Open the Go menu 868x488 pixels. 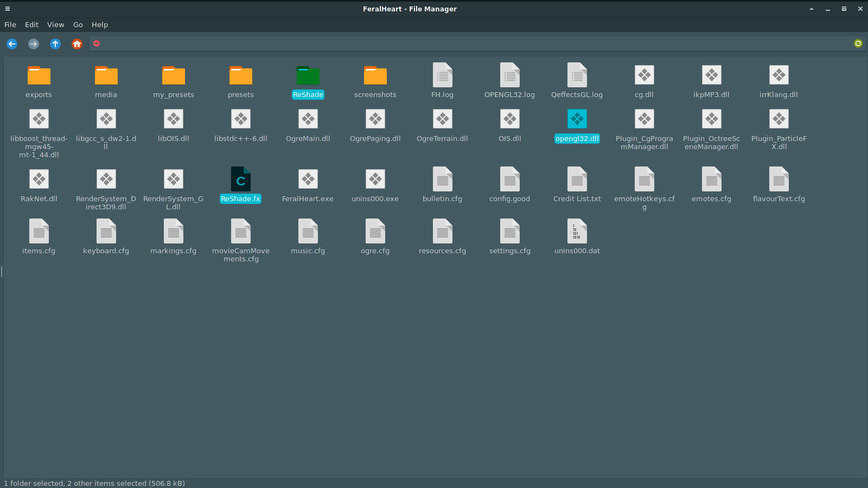(x=78, y=24)
